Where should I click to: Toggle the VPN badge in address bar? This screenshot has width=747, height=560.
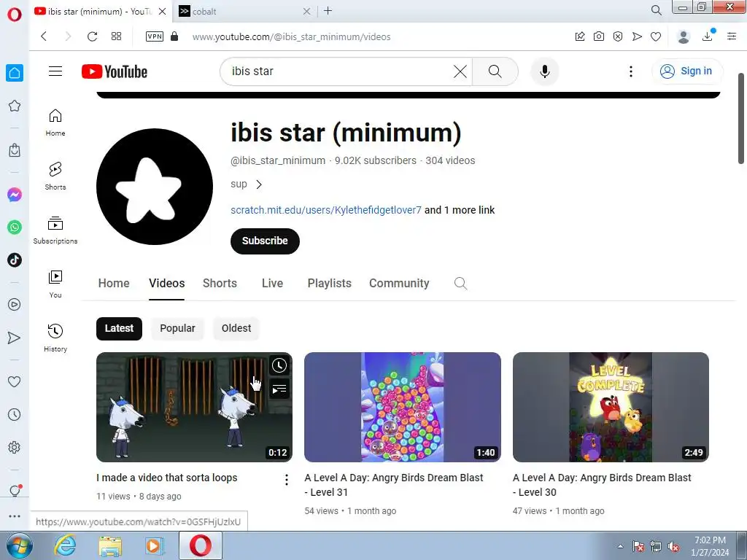pos(155,36)
